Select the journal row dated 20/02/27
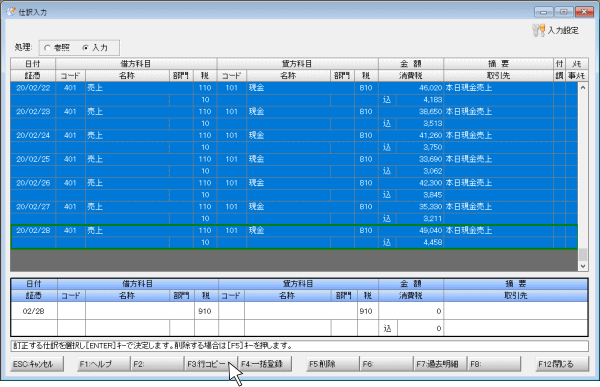 coord(294,212)
